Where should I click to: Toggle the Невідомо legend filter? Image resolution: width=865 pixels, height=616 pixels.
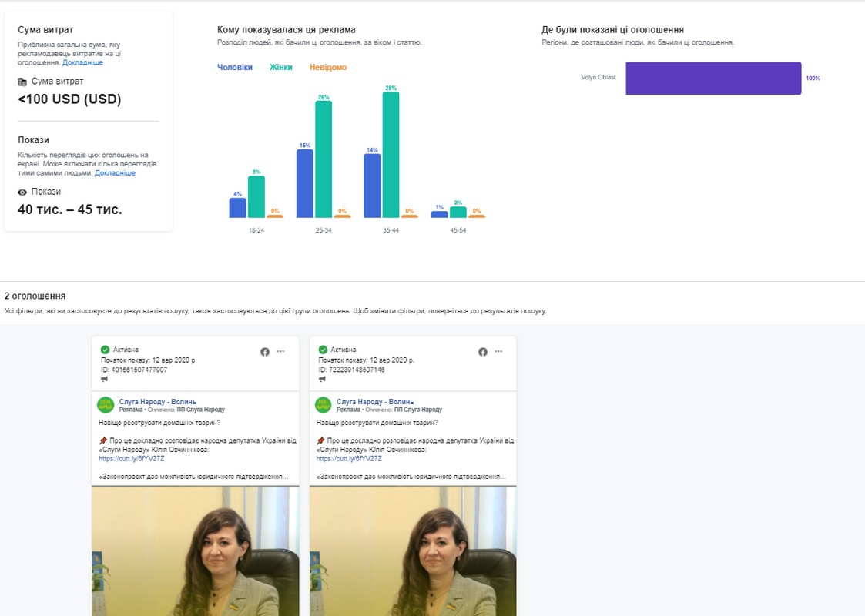328,68
